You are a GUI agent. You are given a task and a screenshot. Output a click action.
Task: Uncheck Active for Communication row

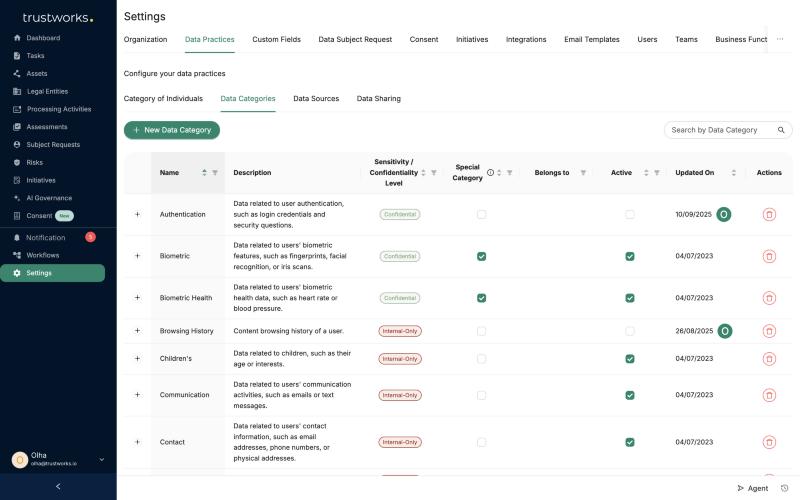(630, 395)
